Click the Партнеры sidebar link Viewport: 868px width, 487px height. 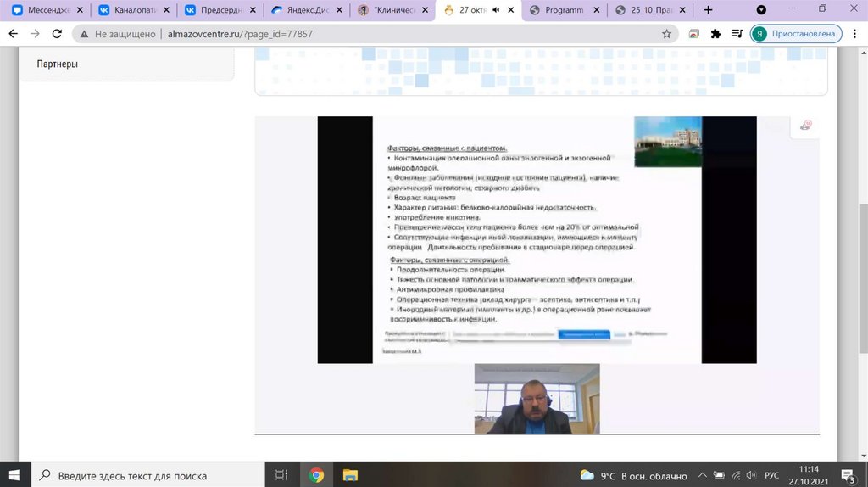58,64
